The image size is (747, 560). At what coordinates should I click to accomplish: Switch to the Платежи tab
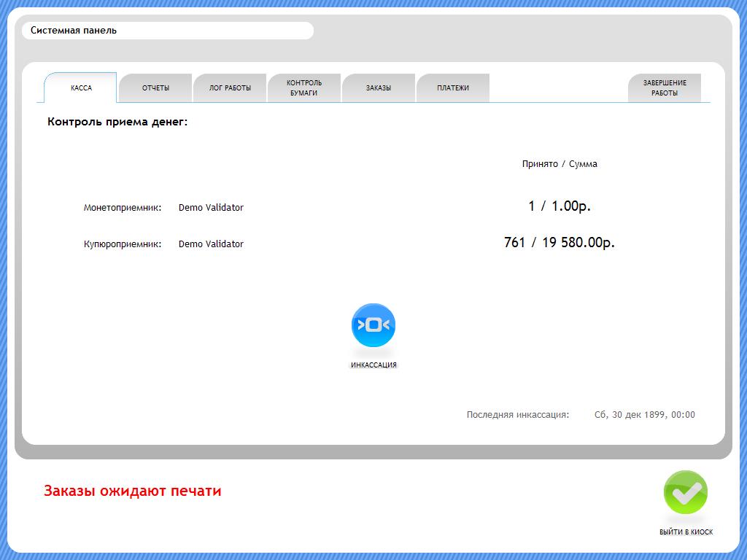453,88
